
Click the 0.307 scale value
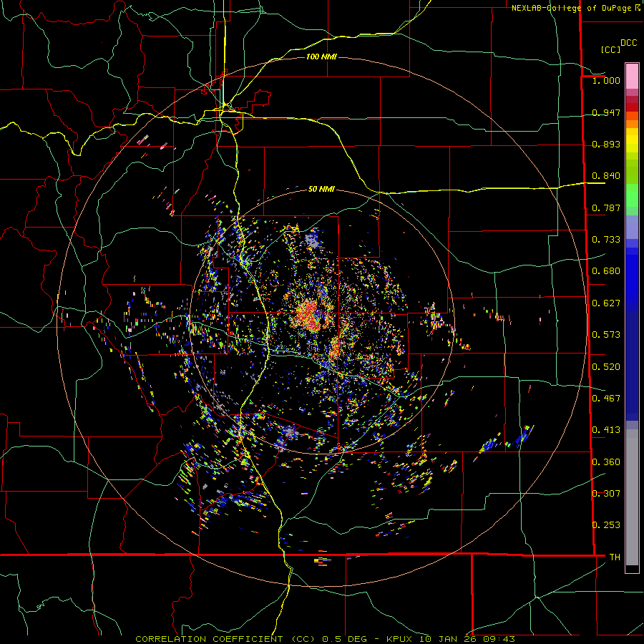606,493
